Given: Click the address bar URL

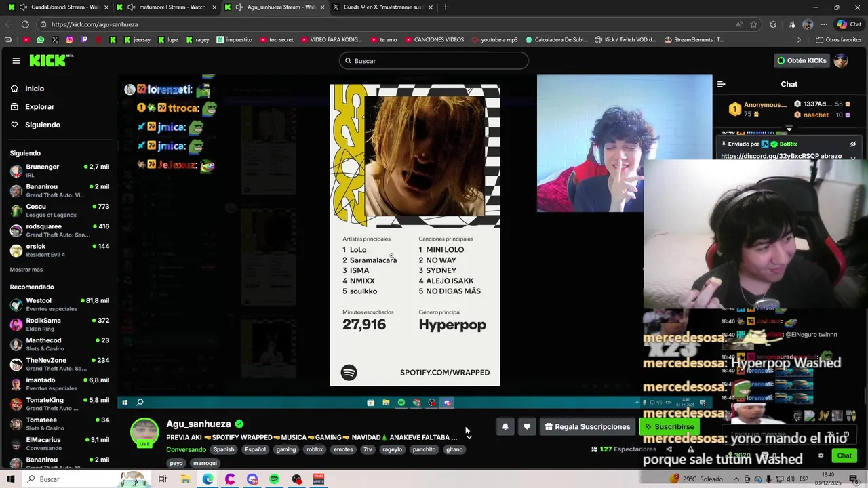Looking at the screenshot, I should (95, 24).
